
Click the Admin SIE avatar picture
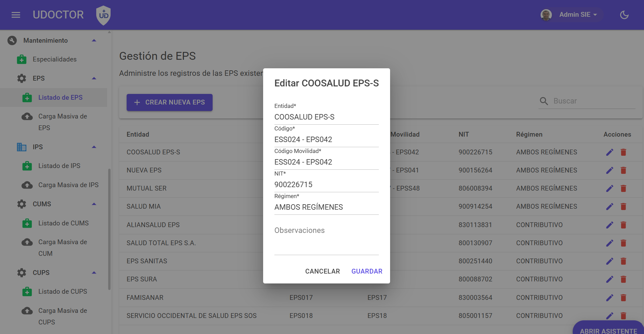click(546, 15)
